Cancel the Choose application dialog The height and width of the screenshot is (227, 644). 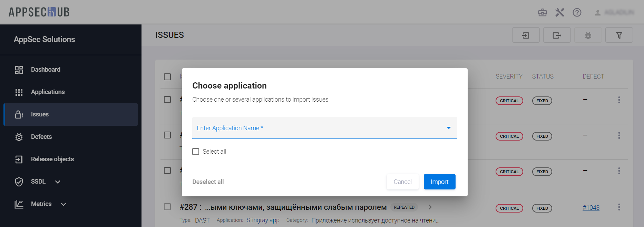tap(402, 182)
